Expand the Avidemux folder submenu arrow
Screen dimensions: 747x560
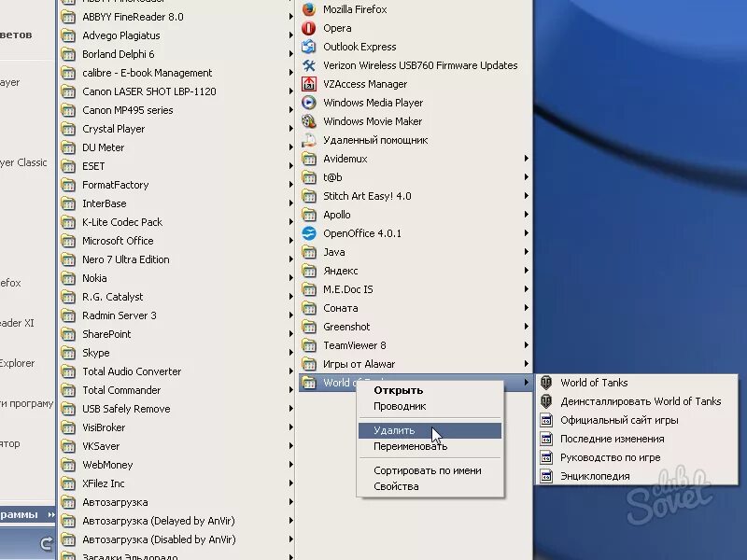tap(526, 158)
